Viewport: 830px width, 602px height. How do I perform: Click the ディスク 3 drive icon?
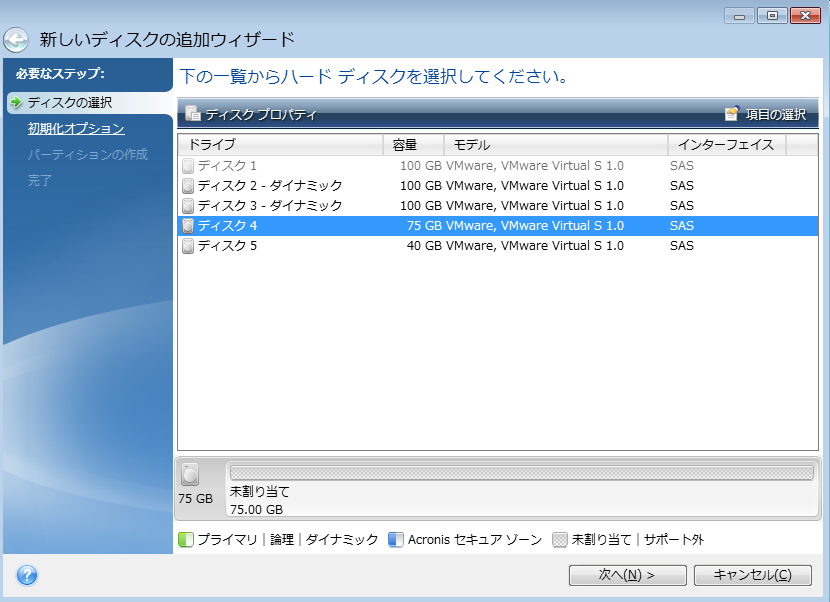(188, 206)
